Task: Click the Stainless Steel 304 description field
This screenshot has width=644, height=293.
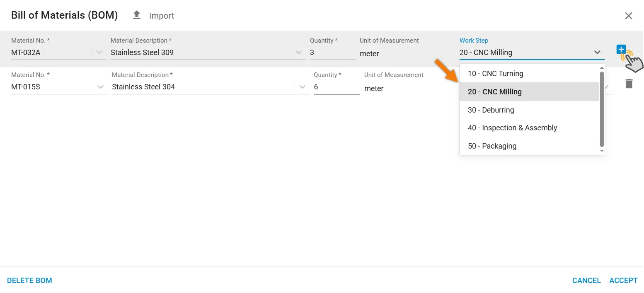Action: coord(211,87)
